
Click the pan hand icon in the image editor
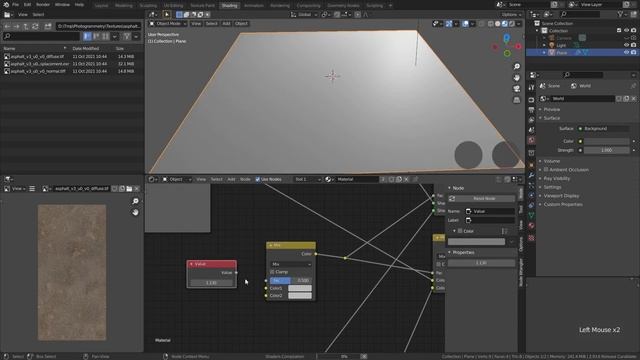pos(136,212)
